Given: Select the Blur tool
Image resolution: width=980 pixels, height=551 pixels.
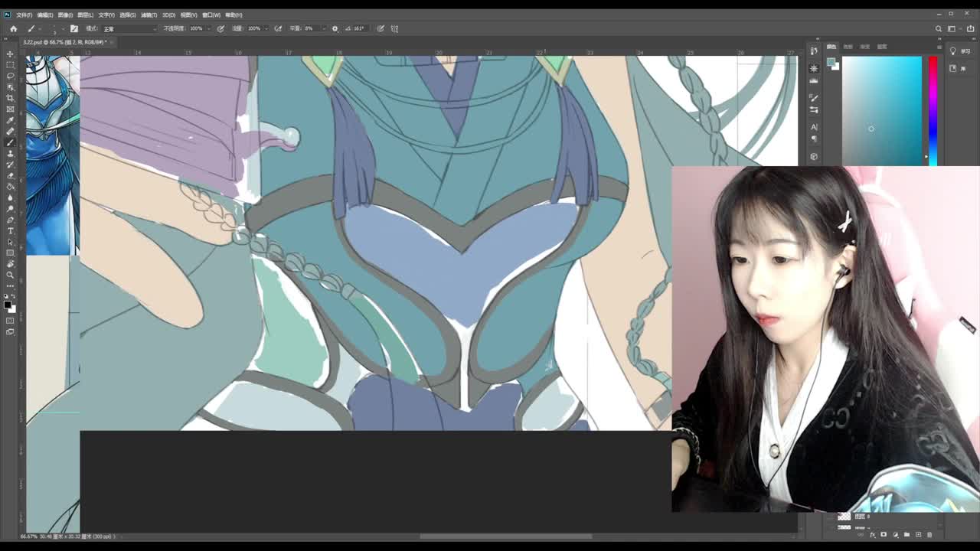Looking at the screenshot, I should tap(11, 197).
